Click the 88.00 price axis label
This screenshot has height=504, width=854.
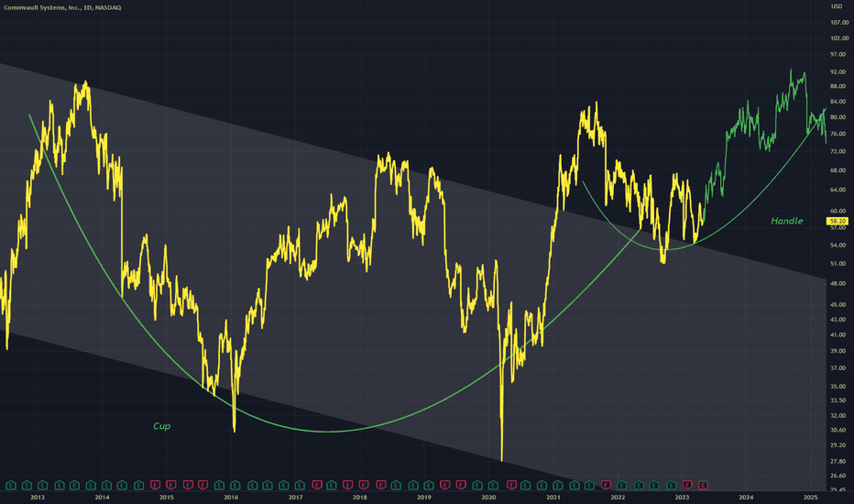[x=839, y=86]
